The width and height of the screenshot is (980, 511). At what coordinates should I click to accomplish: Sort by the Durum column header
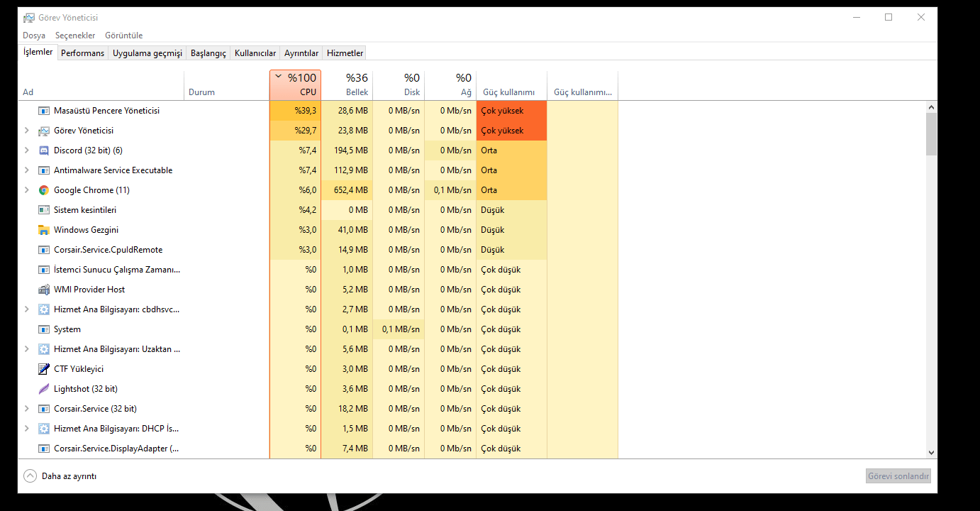(x=227, y=85)
